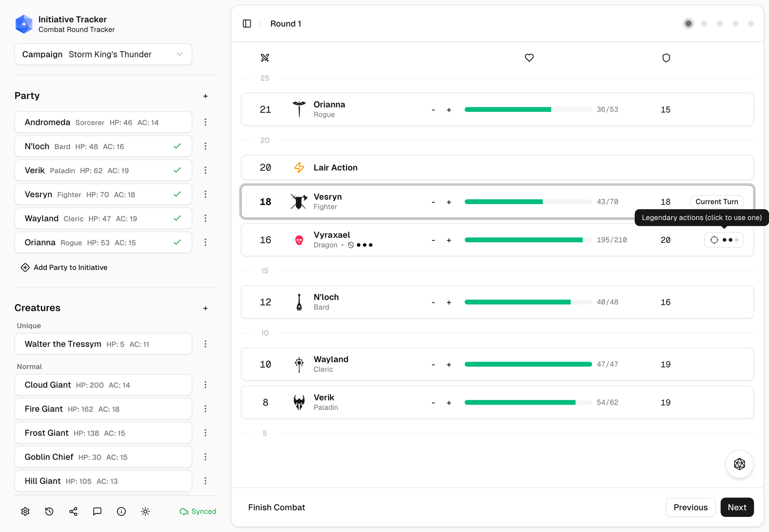This screenshot has width=769, height=532.
Task: Use Vyraxael's legendary action button
Action: [x=723, y=240]
